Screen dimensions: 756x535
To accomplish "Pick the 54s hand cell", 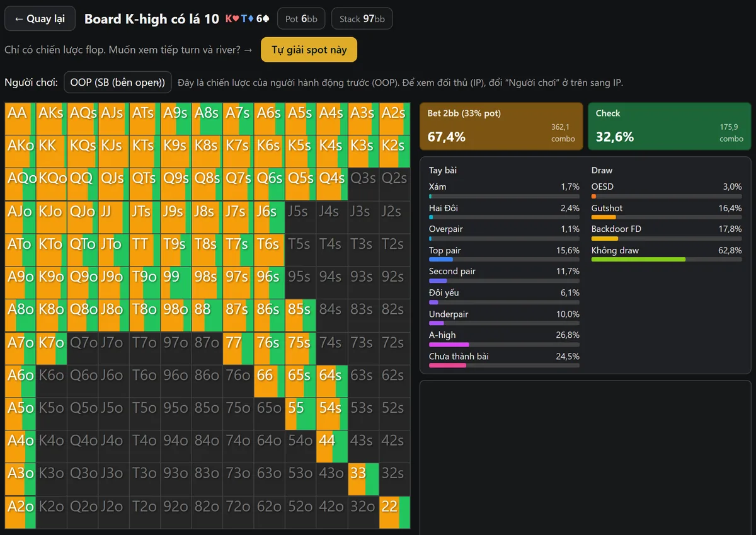I will (332, 414).
